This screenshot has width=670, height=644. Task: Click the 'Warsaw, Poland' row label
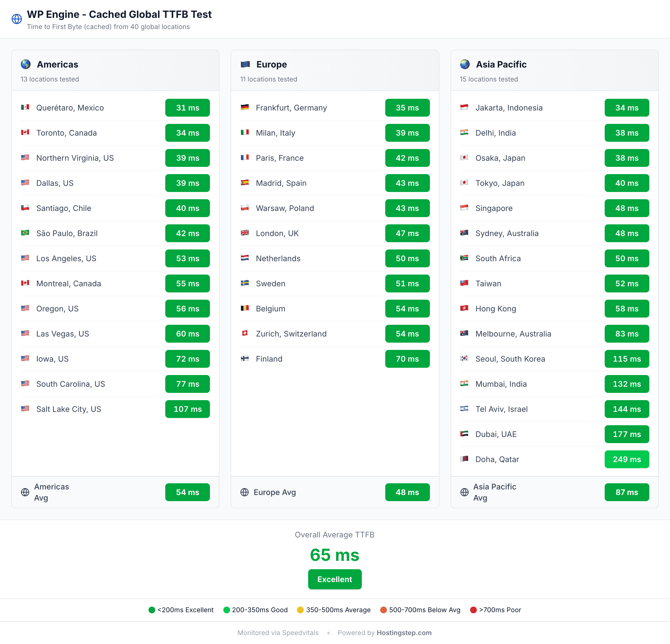tap(285, 208)
